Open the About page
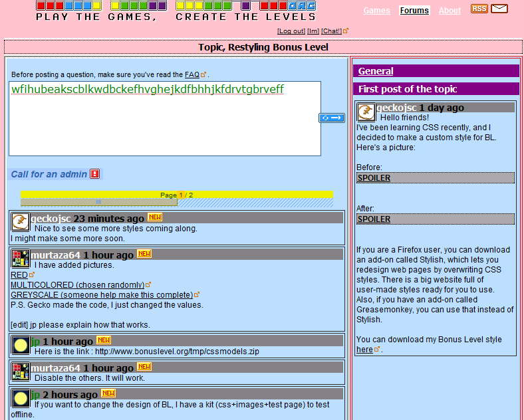This screenshot has height=420, width=524. point(450,11)
